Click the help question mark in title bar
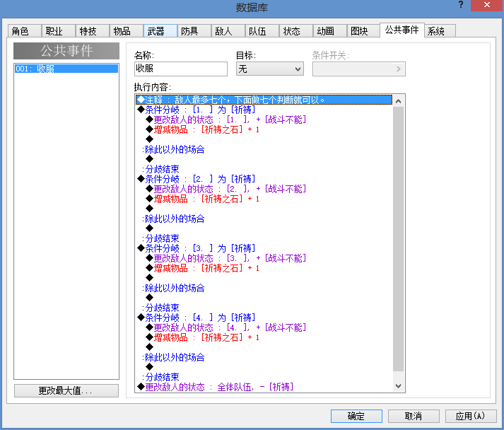Image resolution: width=504 pixels, height=430 pixels. pos(461,5)
